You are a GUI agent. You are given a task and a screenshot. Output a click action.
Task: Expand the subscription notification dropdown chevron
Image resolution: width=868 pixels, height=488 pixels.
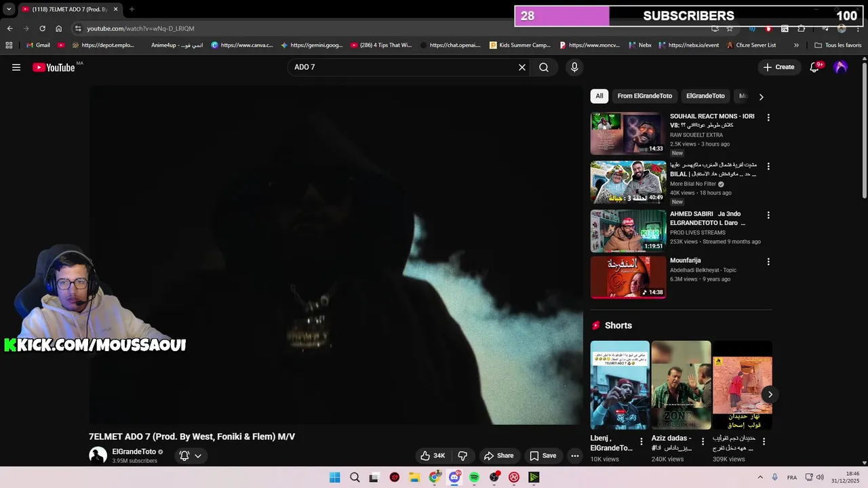[198, 455]
